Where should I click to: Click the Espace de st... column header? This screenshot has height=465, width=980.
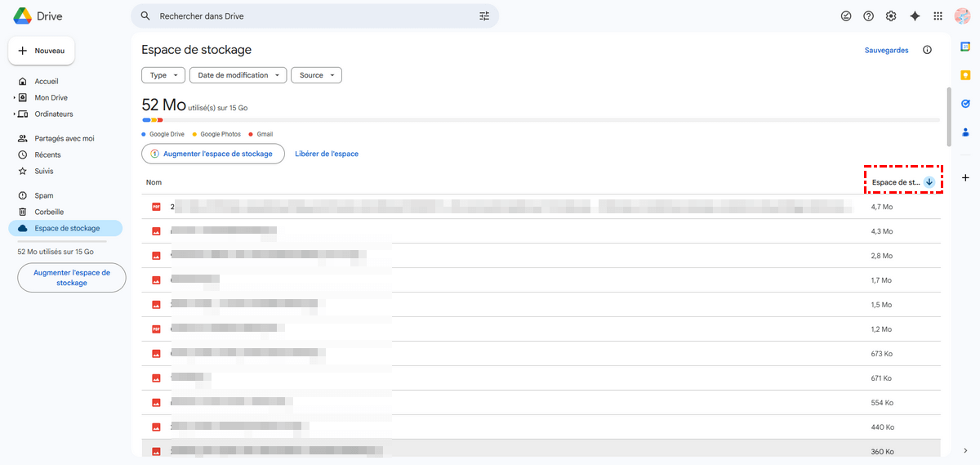click(x=896, y=182)
